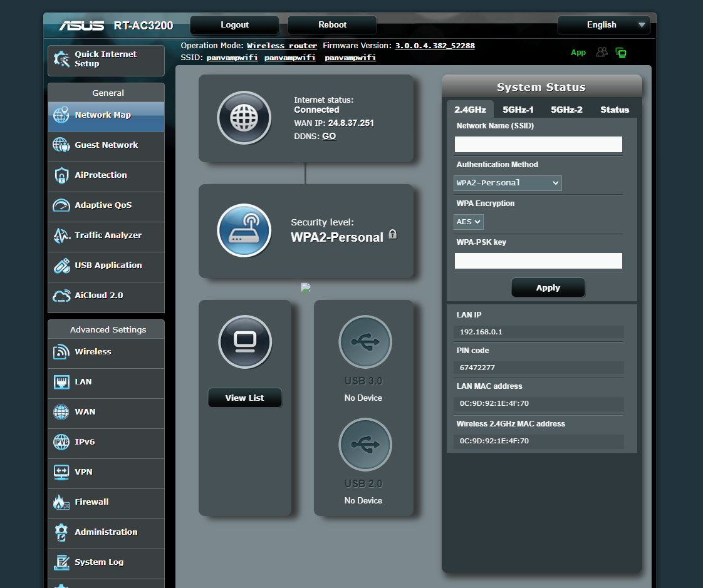Click the USB 3.0 port icon
Screen dimensions: 703x588
pyautogui.click(x=365, y=342)
